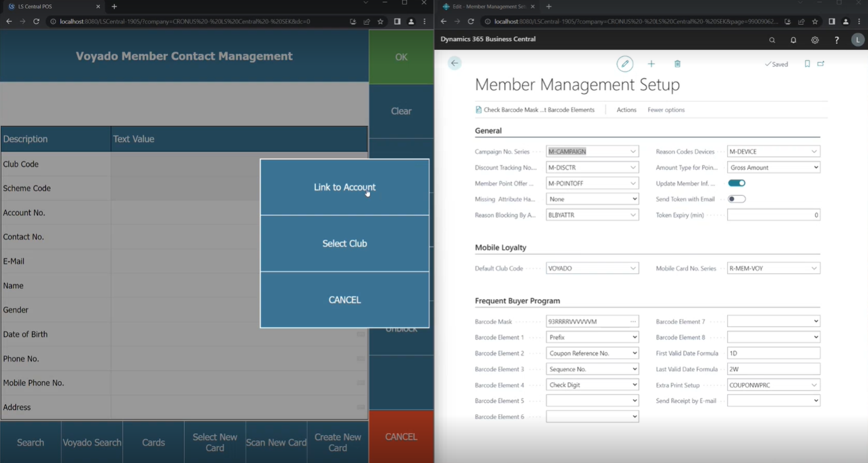Switch to Edit - Member Management Setup tab
This screenshot has height=463, width=868.
click(x=489, y=7)
